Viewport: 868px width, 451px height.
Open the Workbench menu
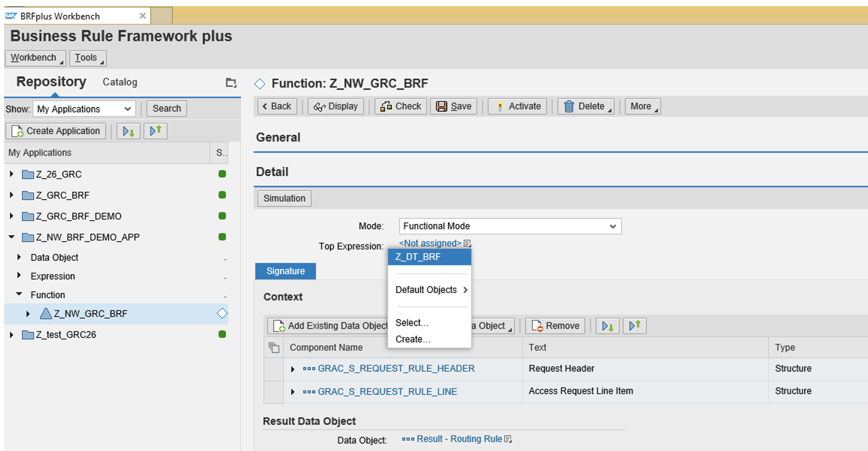[x=35, y=58]
